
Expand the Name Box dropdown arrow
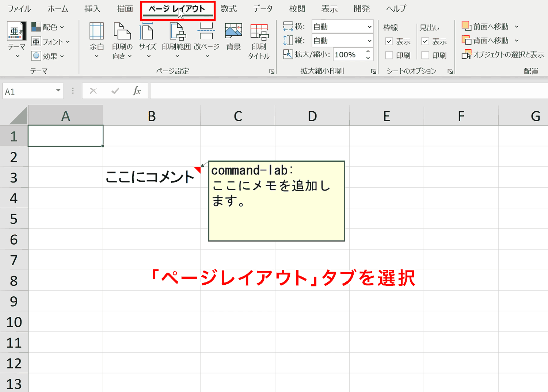(x=58, y=91)
